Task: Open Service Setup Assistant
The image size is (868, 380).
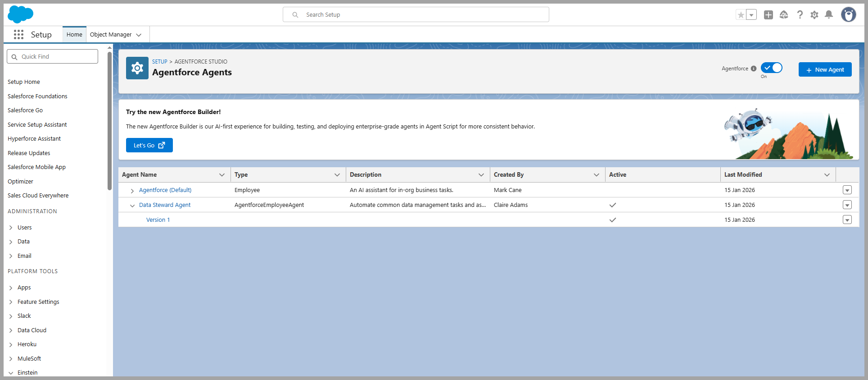Action: pos(37,125)
